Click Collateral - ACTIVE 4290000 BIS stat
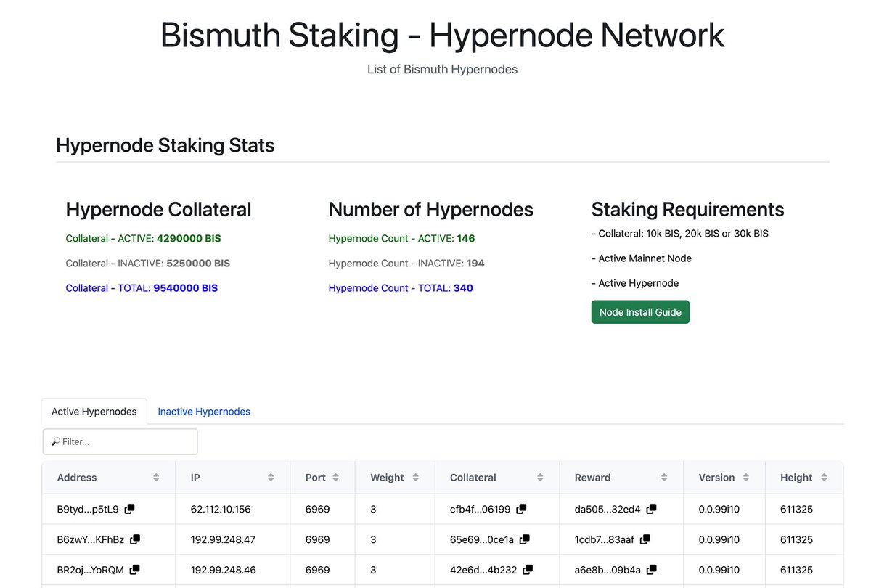The width and height of the screenshot is (871, 588). click(143, 238)
